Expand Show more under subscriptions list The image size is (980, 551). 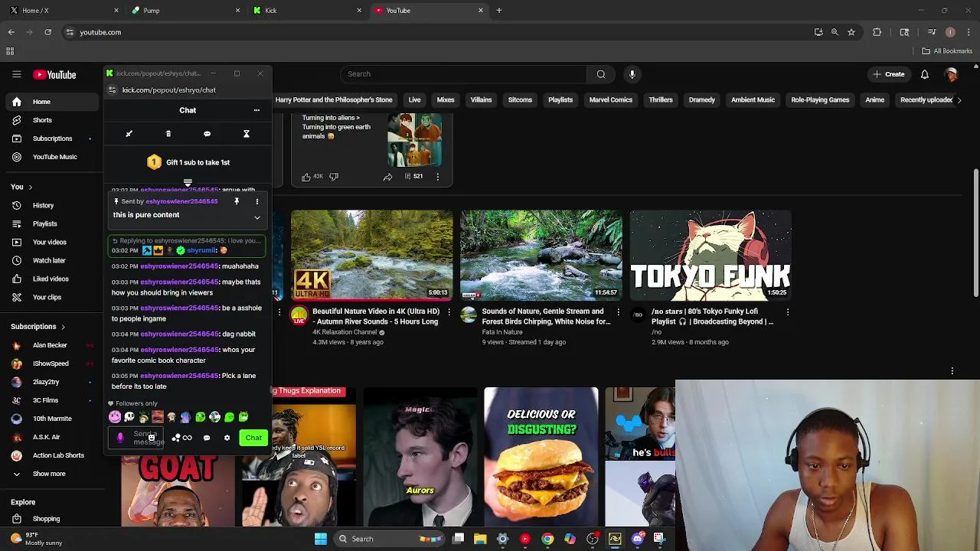pyautogui.click(x=52, y=474)
